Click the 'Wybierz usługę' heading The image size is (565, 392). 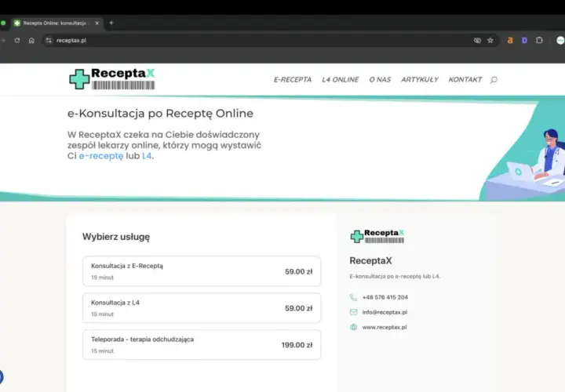point(116,237)
